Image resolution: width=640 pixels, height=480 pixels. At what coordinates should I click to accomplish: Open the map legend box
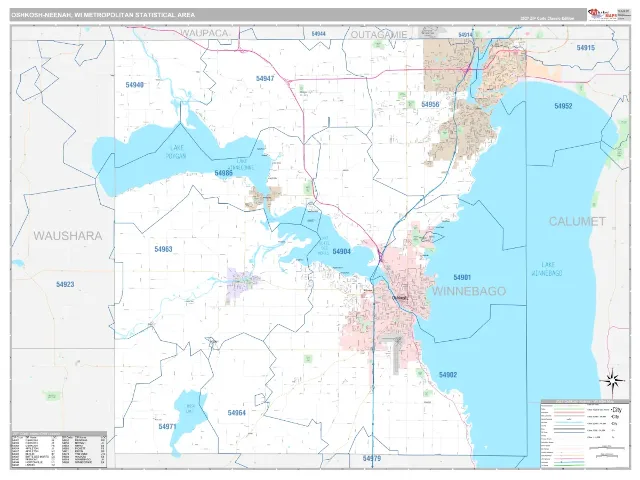[585, 434]
